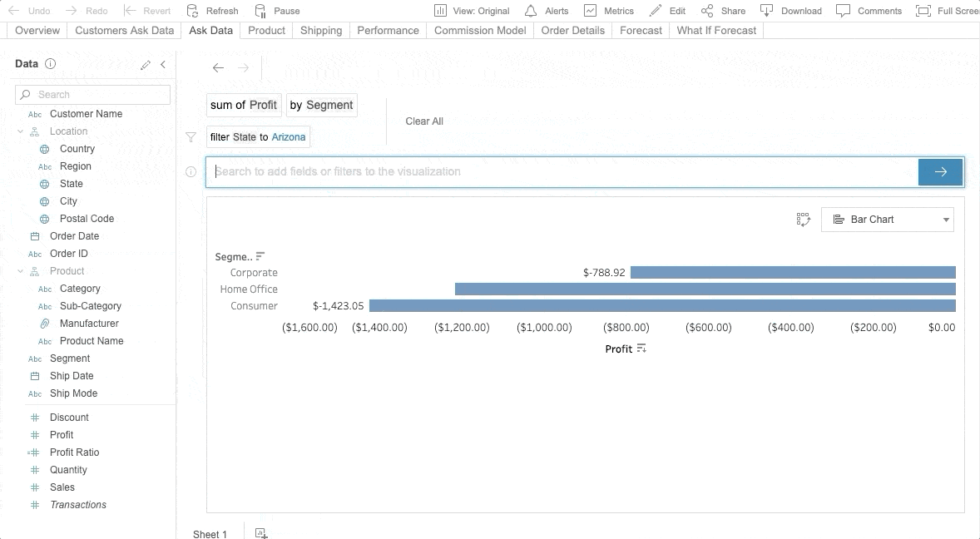Viewport: 980px width, 539px height.
Task: Click the pencil edit icon in Data pane
Action: click(x=146, y=64)
